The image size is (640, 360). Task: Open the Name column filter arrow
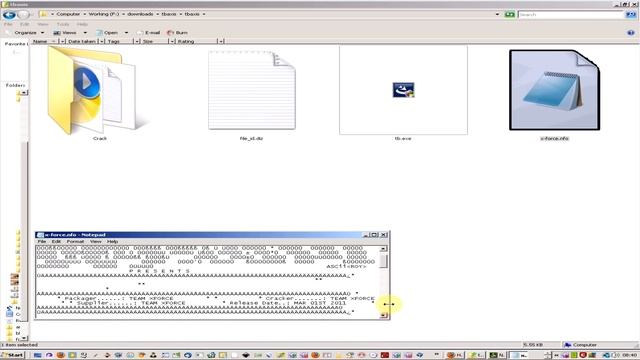point(62,41)
